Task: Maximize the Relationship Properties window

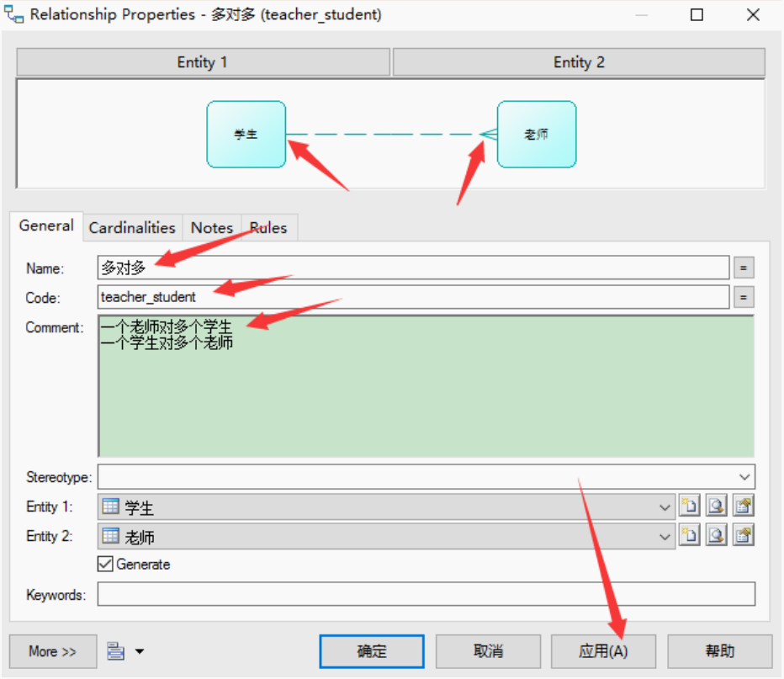Action: click(697, 14)
